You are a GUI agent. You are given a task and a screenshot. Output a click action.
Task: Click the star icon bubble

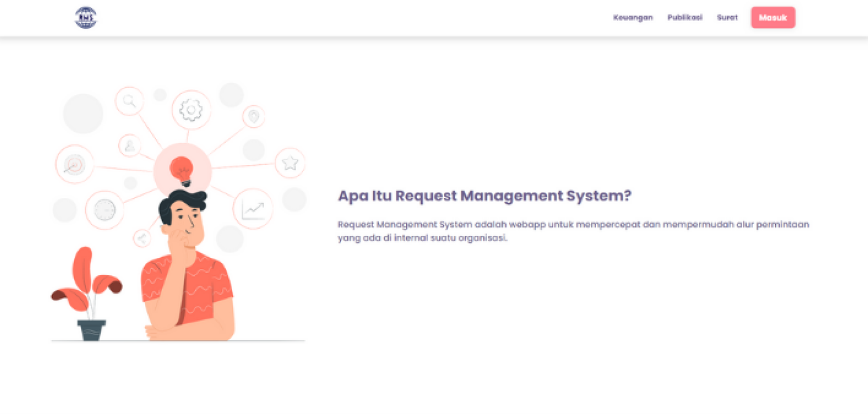(290, 163)
